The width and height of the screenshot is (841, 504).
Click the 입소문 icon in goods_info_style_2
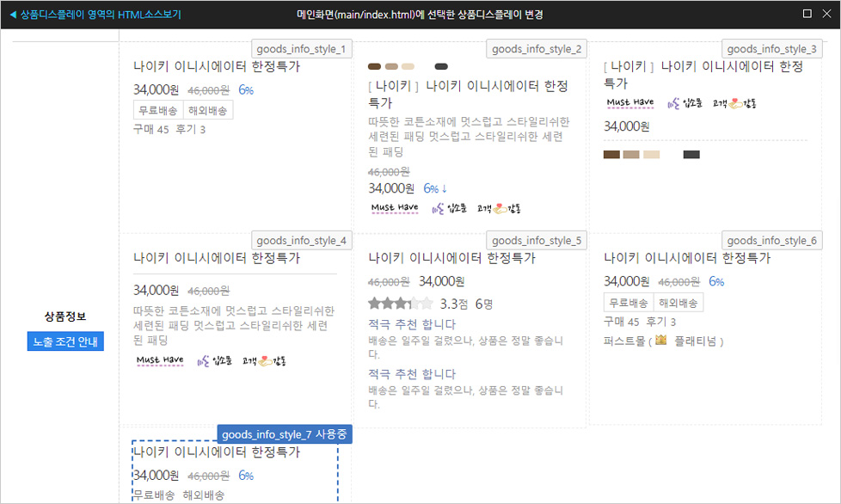coord(450,208)
